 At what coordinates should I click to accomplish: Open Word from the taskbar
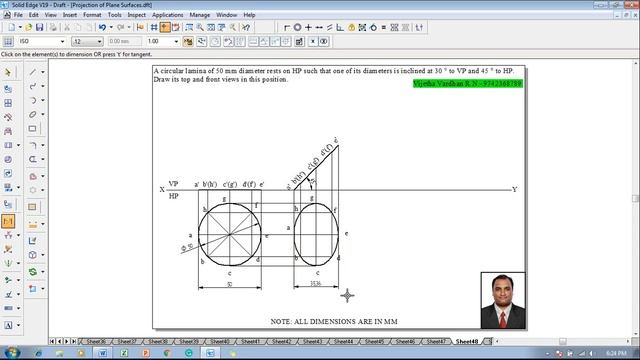click(102, 353)
